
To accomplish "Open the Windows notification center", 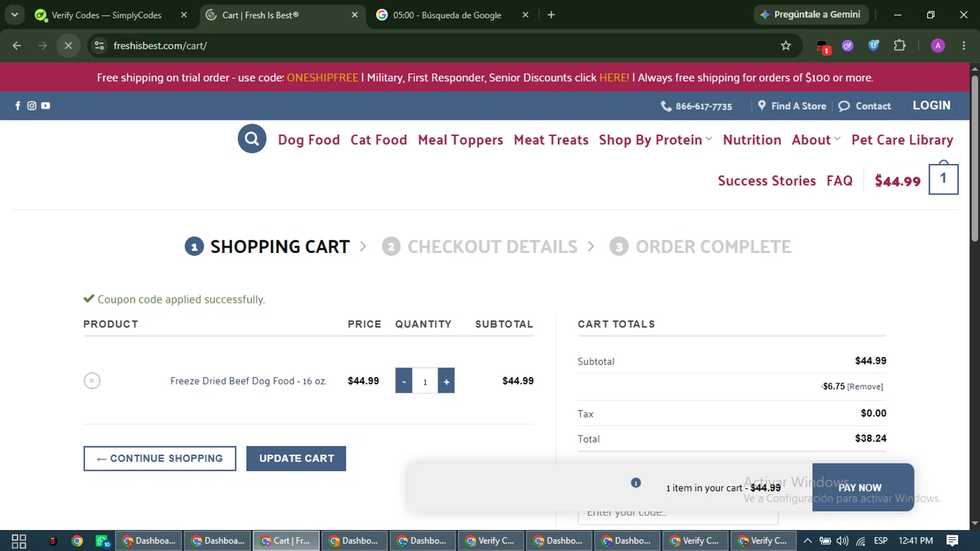I will click(x=953, y=541).
